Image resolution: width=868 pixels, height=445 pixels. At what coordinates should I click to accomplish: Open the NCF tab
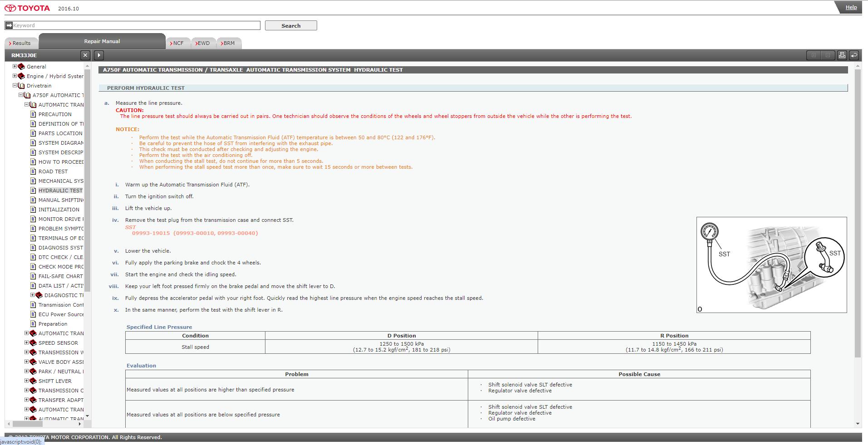click(x=178, y=43)
